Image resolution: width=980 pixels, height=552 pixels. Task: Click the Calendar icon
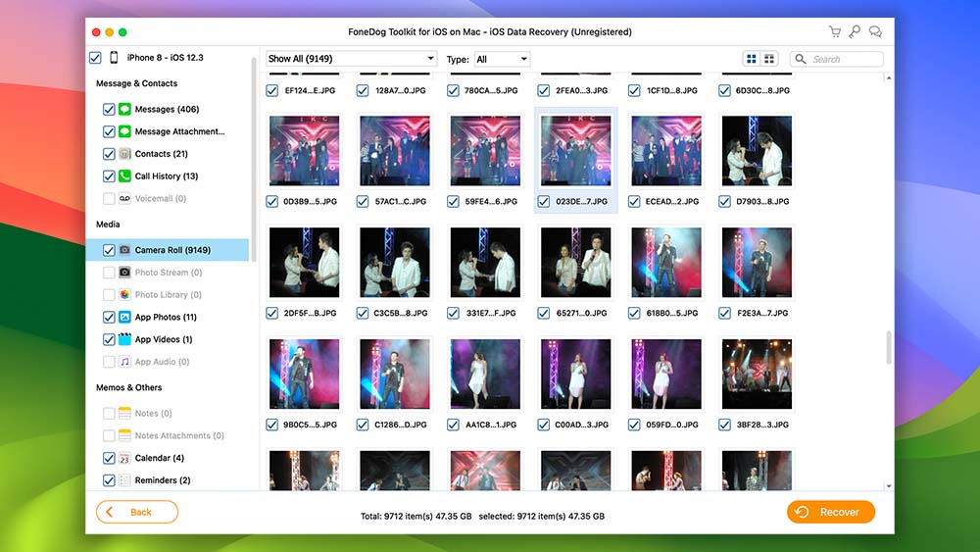tap(124, 458)
